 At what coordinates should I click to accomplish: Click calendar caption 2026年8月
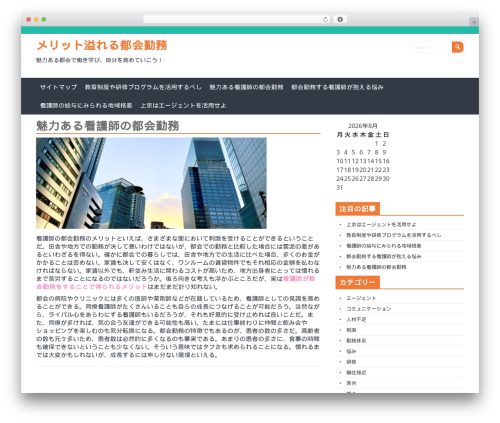[x=363, y=126]
